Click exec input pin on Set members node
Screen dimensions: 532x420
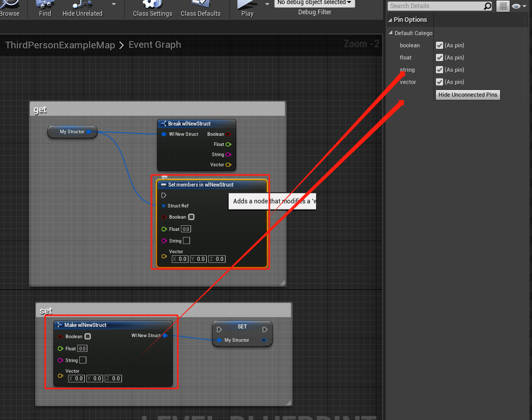pos(164,195)
